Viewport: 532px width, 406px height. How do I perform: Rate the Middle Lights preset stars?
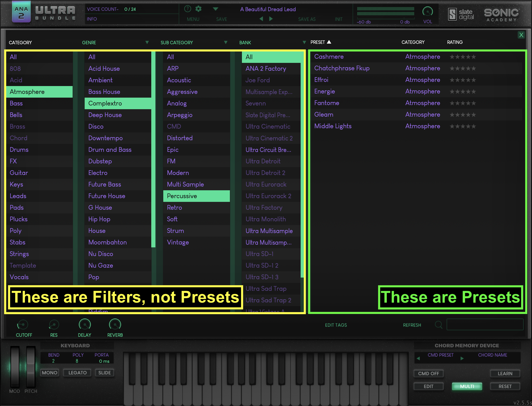click(463, 126)
